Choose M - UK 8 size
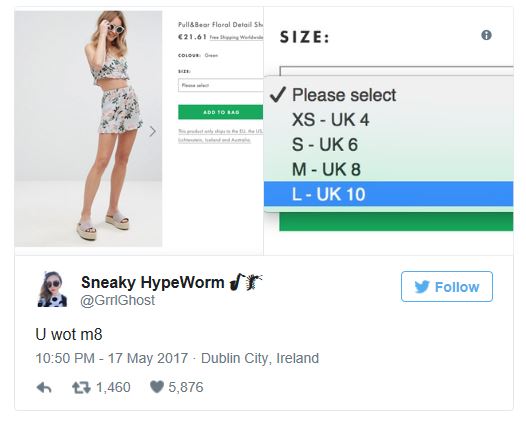 click(x=388, y=169)
